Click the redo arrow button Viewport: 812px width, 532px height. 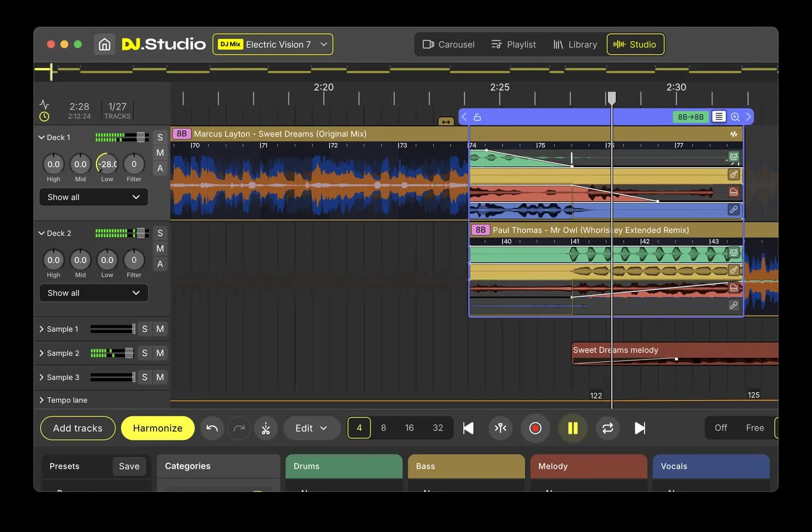[x=239, y=428]
